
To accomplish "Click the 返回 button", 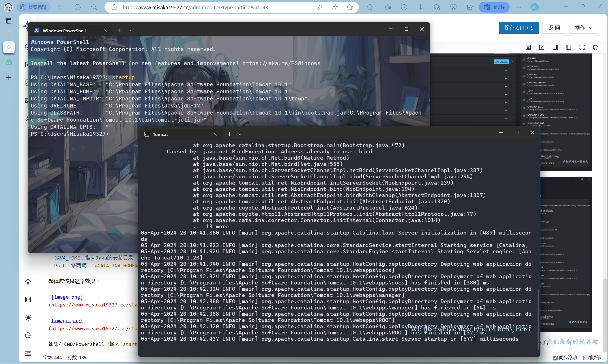I will point(554,28).
